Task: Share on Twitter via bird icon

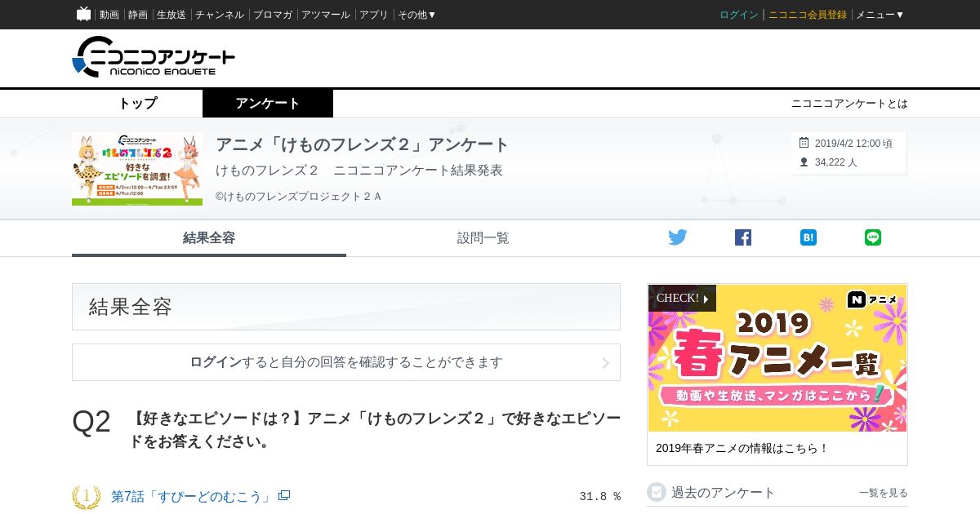Action: coord(678,237)
